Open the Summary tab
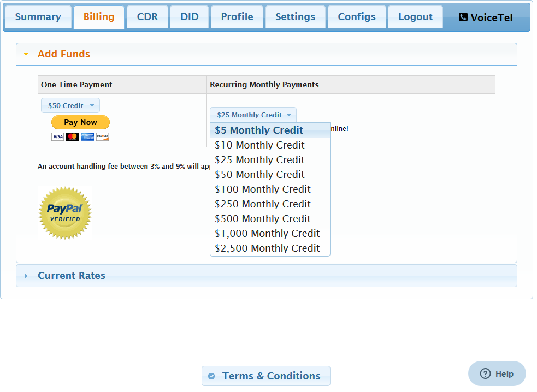This screenshot has height=392, width=537. click(38, 17)
